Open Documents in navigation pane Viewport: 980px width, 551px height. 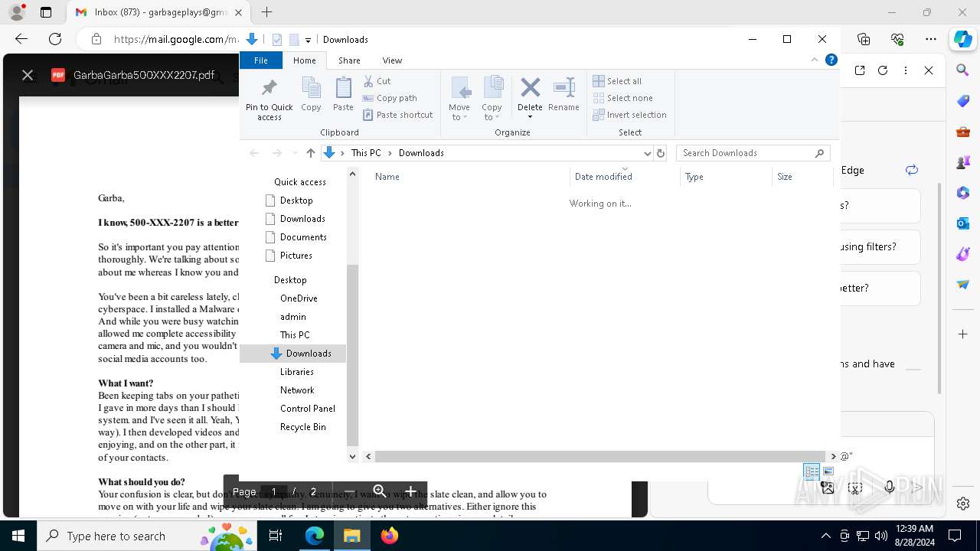(x=302, y=237)
